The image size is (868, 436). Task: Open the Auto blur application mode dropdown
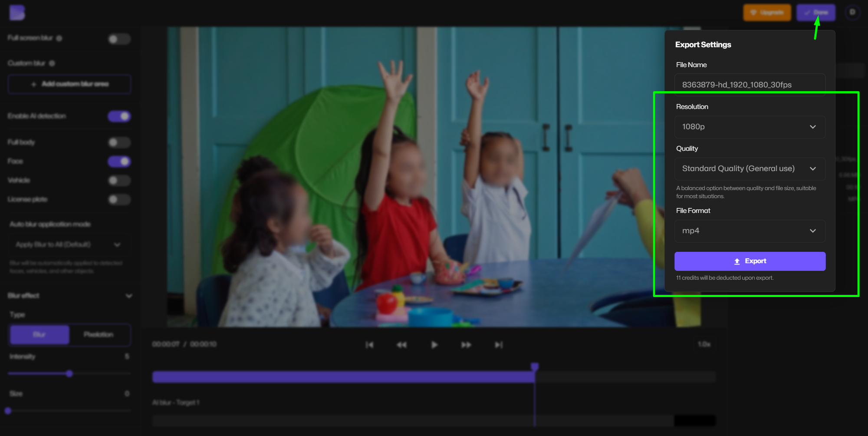69,244
